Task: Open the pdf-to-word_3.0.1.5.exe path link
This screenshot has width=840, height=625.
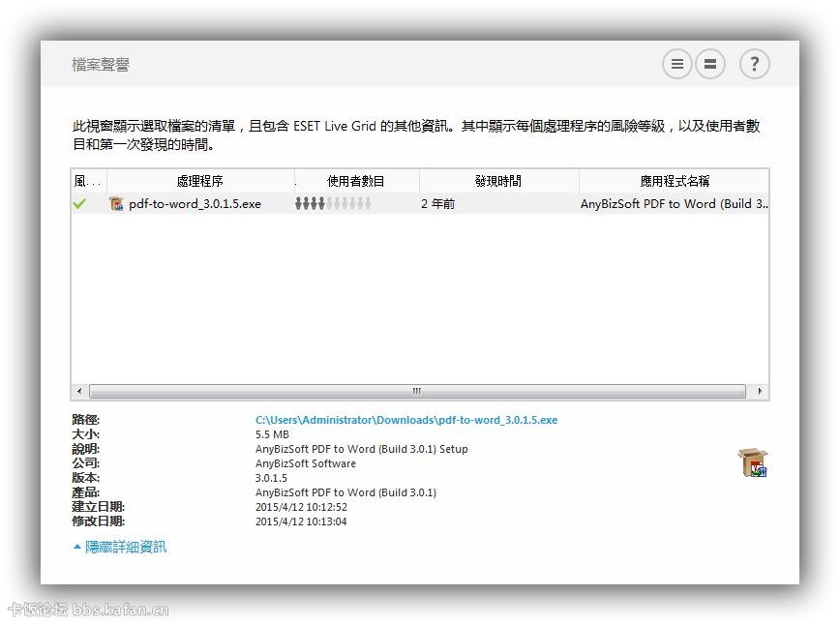Action: click(x=406, y=420)
